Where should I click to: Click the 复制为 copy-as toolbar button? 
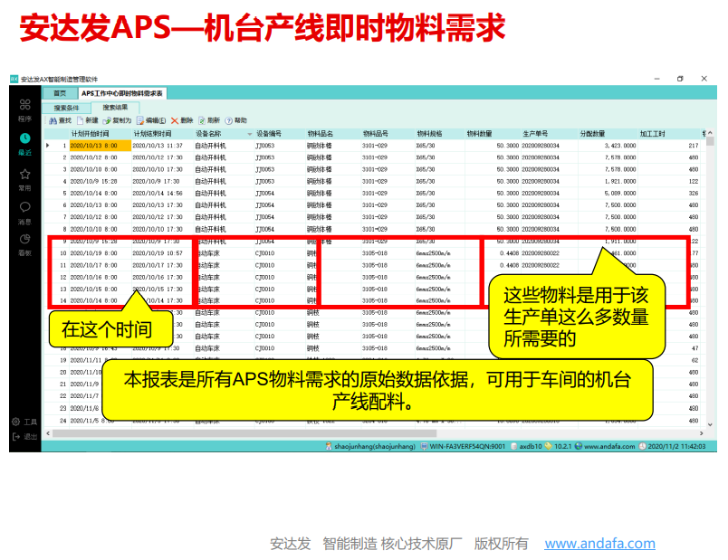pyautogui.click(x=117, y=120)
